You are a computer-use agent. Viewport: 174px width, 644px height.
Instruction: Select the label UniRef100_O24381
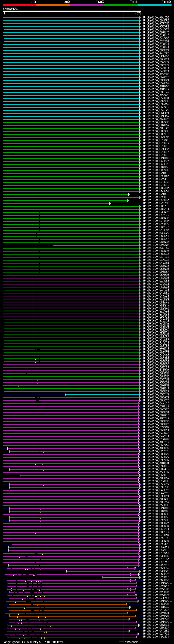[156, 42]
